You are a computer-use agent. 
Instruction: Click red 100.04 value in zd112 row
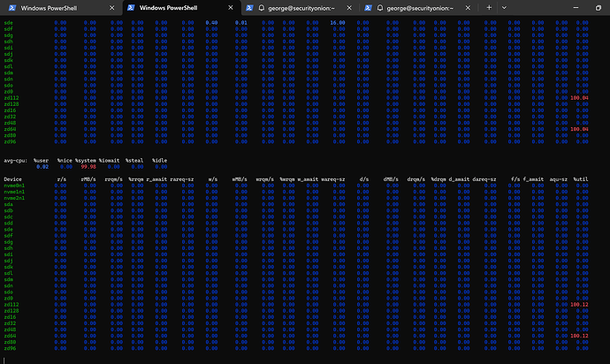[579, 98]
